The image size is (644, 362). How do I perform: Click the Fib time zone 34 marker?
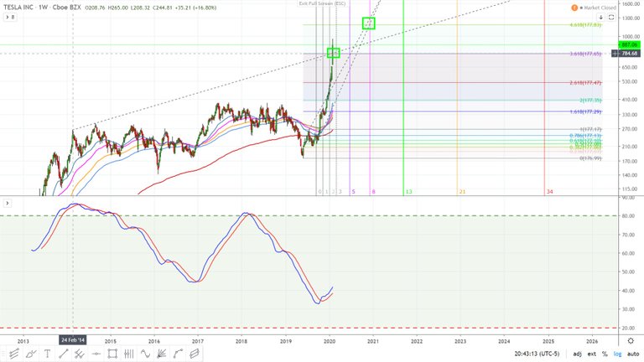pos(550,192)
